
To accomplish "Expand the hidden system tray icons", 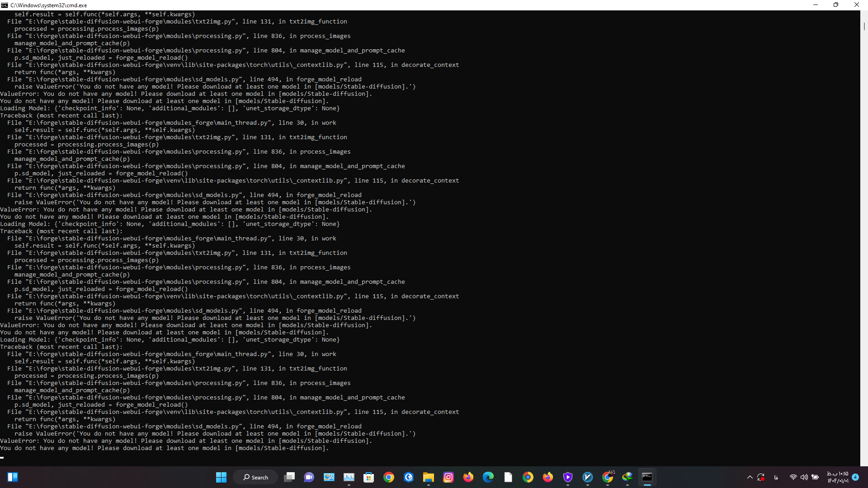I will coord(750,477).
